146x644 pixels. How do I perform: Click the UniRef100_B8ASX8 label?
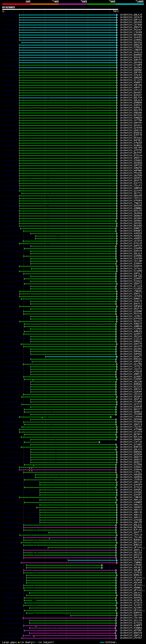[x=131, y=633]
